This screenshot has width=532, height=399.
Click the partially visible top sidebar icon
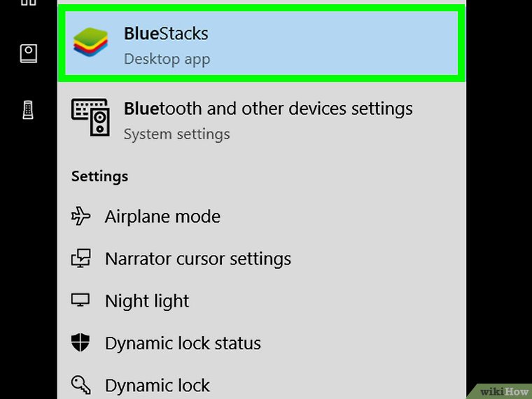(28, 3)
